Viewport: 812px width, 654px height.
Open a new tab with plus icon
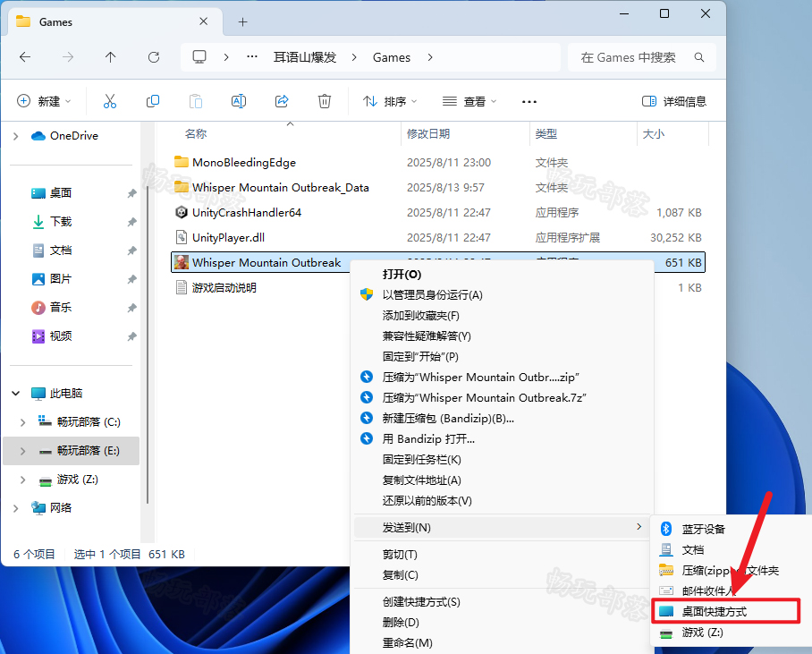243,21
